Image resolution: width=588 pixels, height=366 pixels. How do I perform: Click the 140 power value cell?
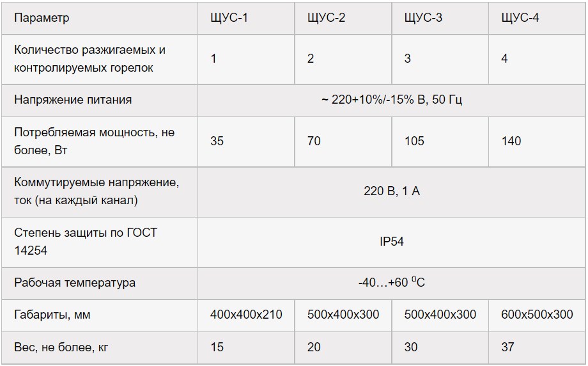[x=537, y=141]
